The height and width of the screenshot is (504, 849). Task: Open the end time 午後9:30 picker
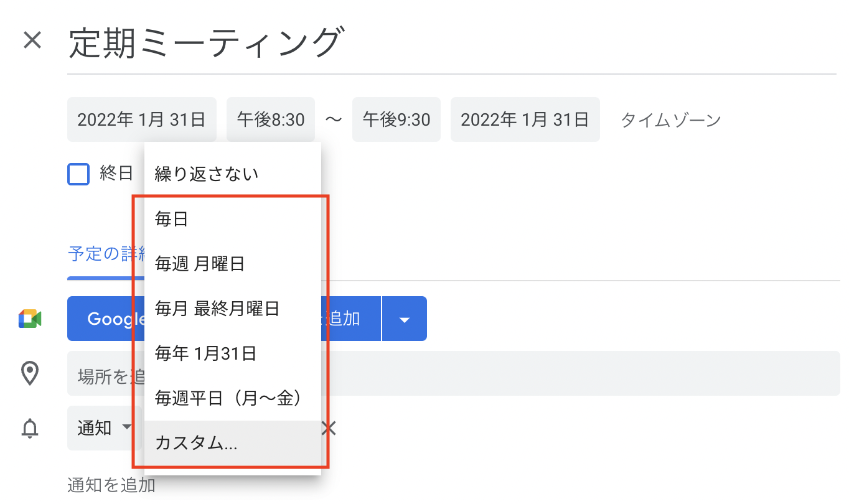(x=396, y=119)
